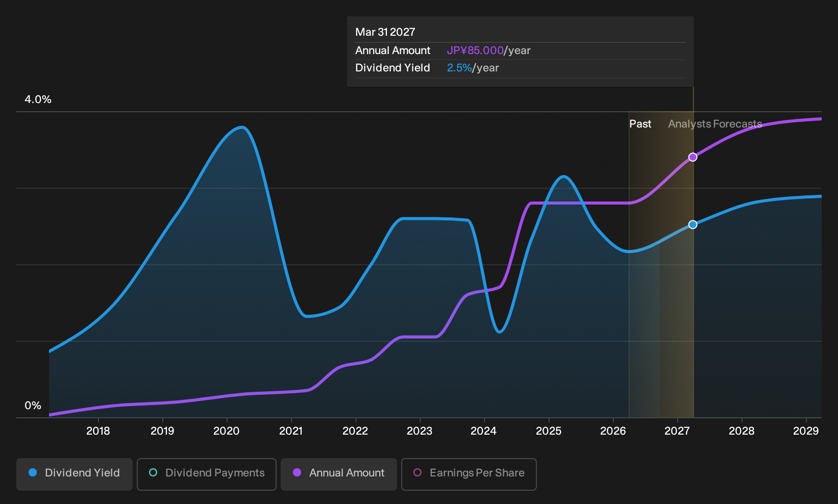Click the 2020 x-axis label
838x504 pixels.
pos(226,431)
